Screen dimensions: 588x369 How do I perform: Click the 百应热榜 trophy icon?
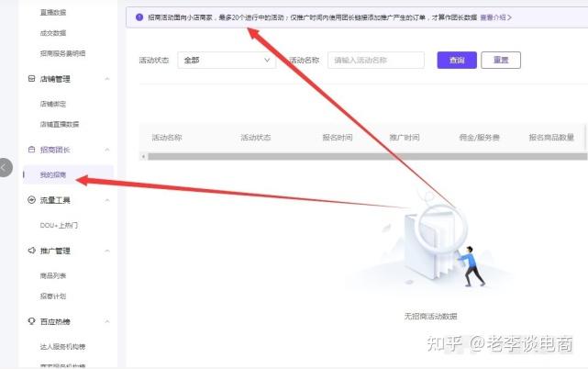[31, 321]
